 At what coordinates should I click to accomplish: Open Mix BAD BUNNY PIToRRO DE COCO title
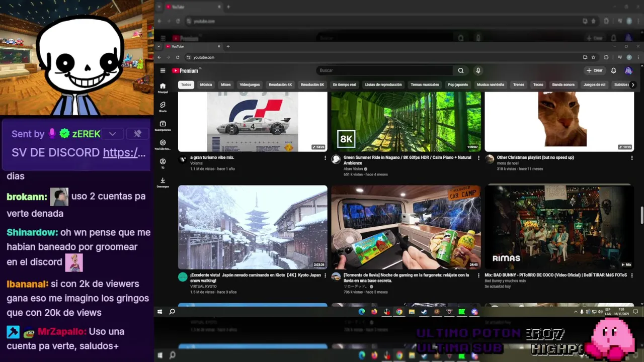[556, 275]
